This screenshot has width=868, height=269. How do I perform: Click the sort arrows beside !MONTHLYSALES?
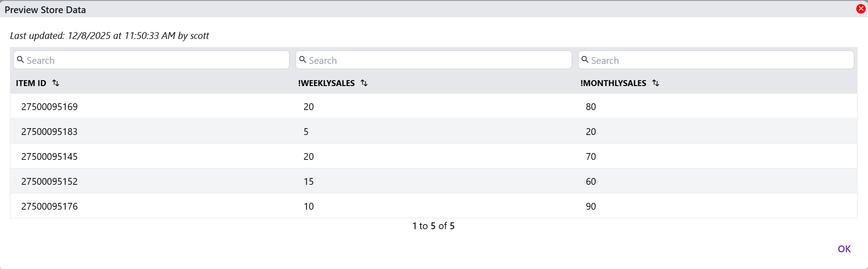656,83
